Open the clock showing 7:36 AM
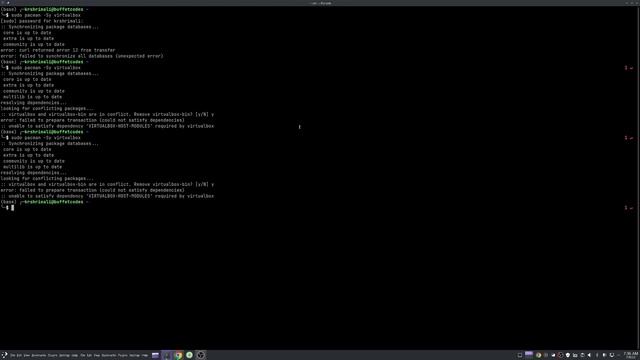 (x=631, y=355)
